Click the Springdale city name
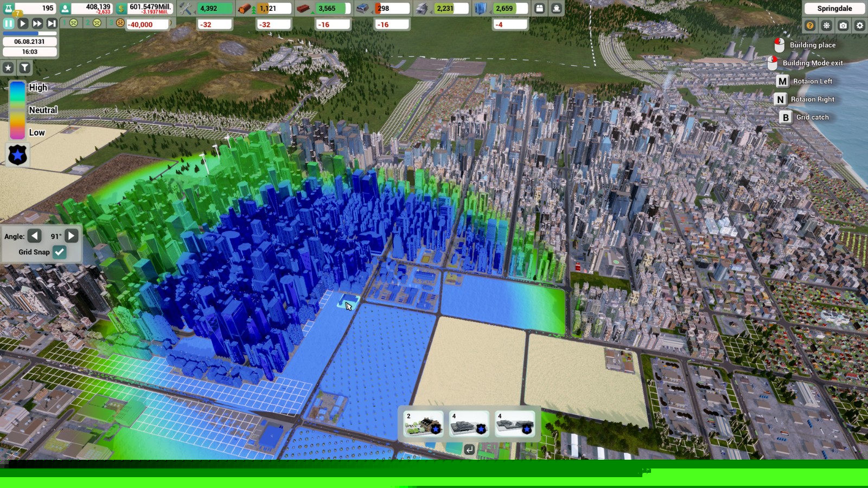This screenshot has width=868, height=488. [x=834, y=9]
